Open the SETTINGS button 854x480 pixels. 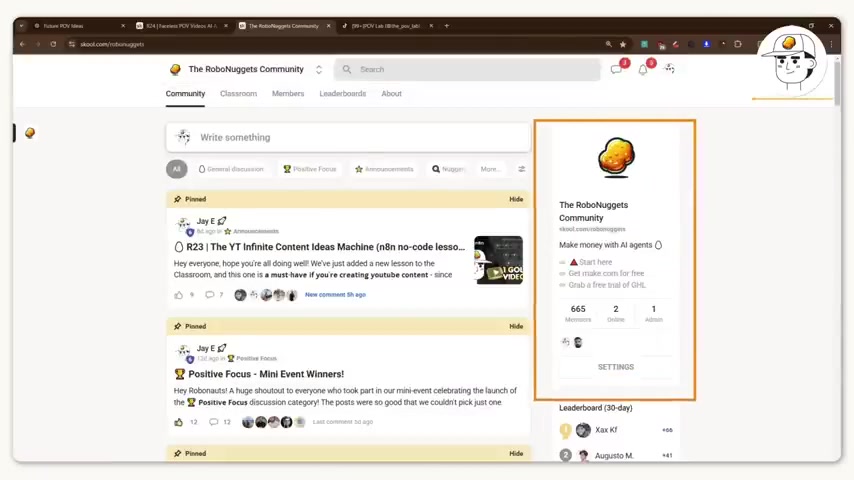tap(615, 367)
